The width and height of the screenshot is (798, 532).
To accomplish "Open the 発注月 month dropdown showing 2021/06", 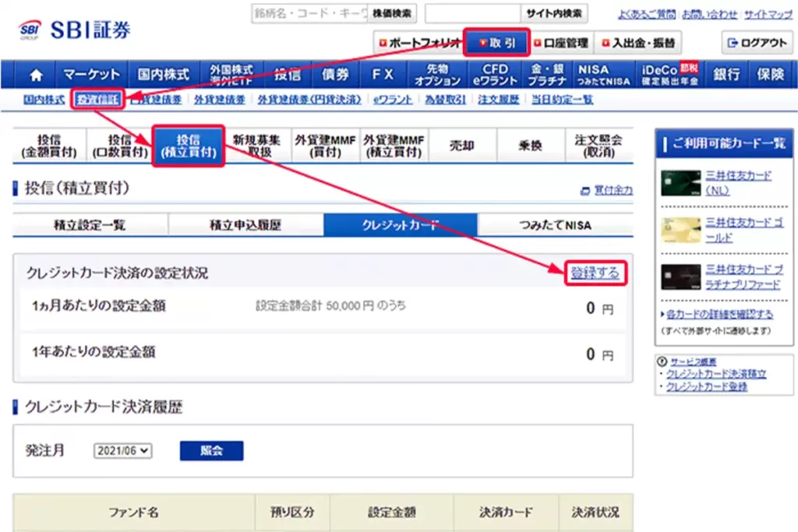I will click(122, 450).
